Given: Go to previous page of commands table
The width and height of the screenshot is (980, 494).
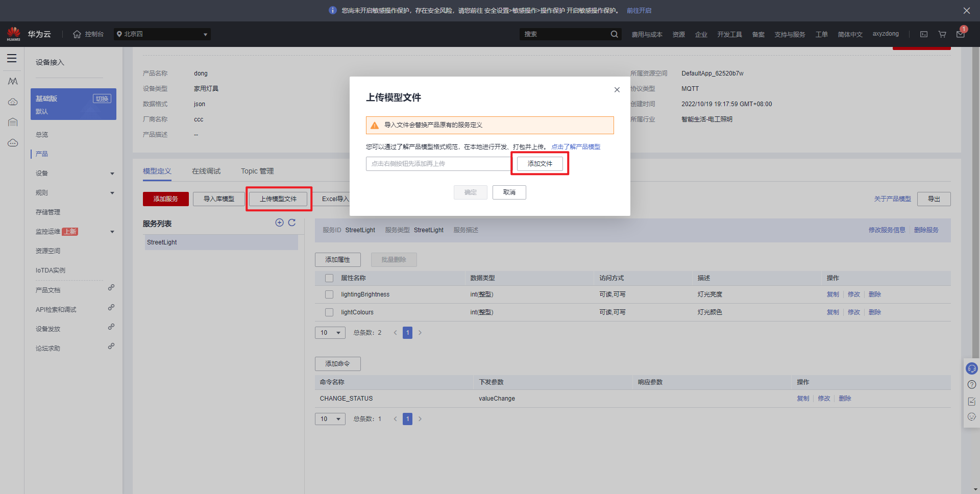Looking at the screenshot, I should coord(395,419).
